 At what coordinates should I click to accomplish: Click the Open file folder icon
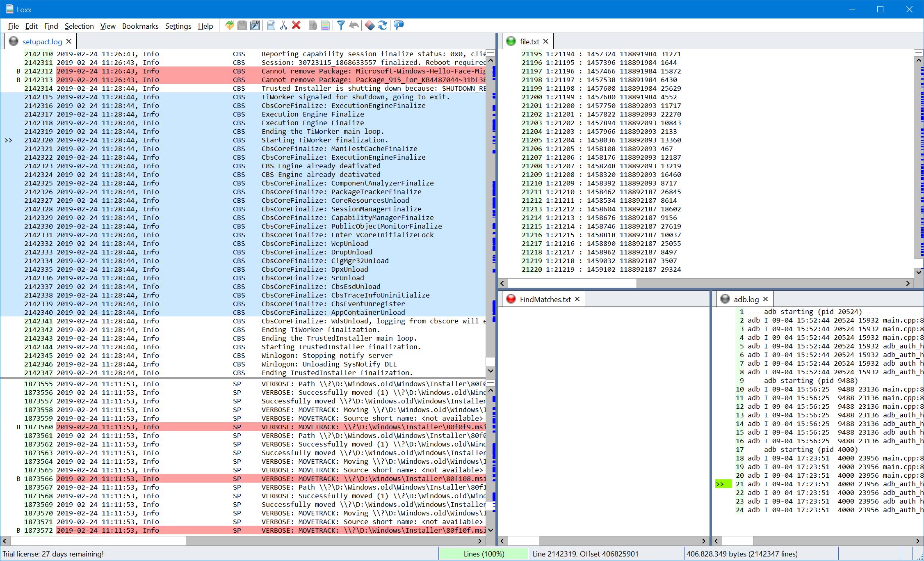point(230,25)
